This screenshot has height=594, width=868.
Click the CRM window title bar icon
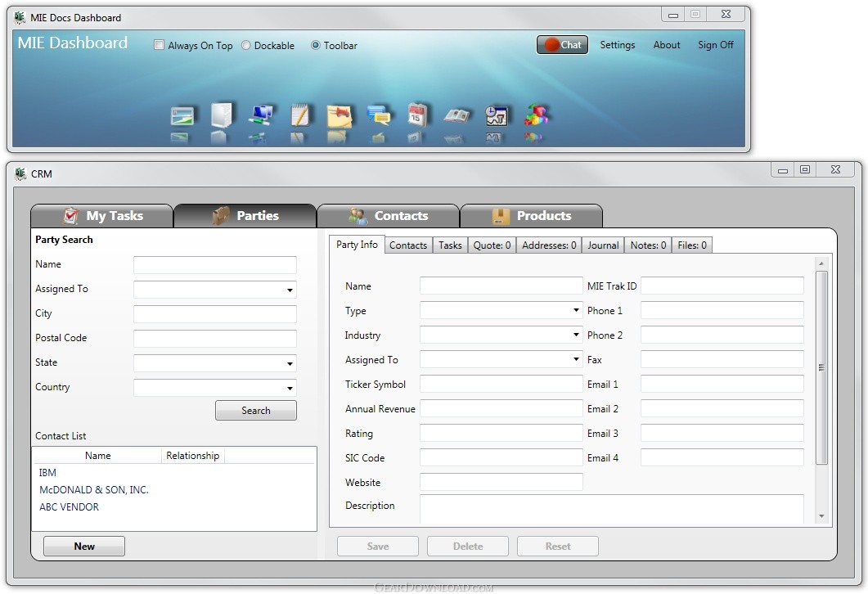tap(20, 173)
